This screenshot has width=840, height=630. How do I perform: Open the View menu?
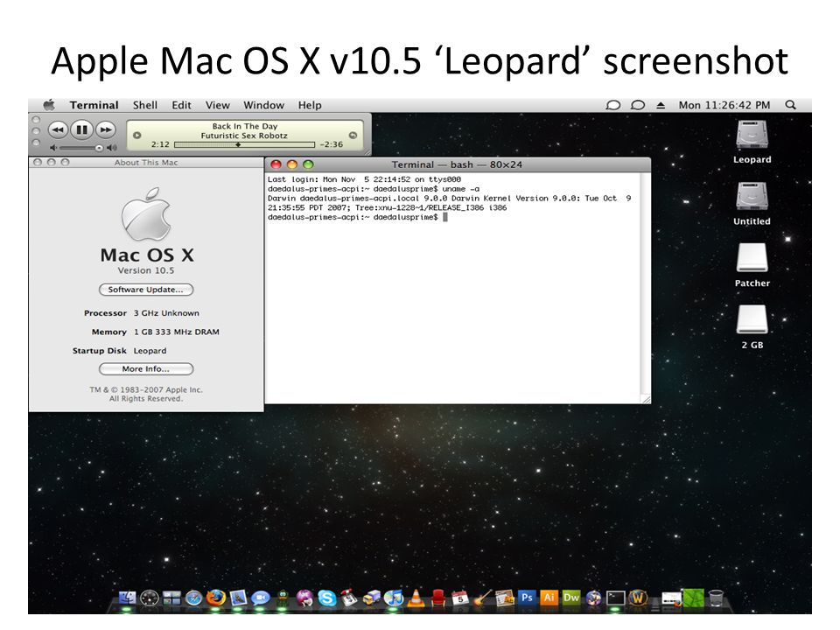coord(218,105)
